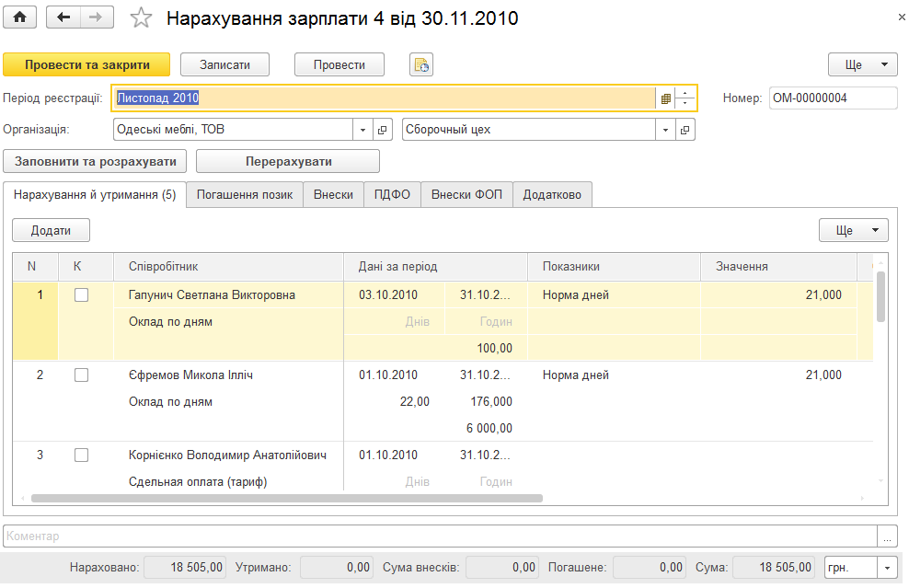
Task: Navigate forward with the right arrow
Action: click(x=97, y=17)
